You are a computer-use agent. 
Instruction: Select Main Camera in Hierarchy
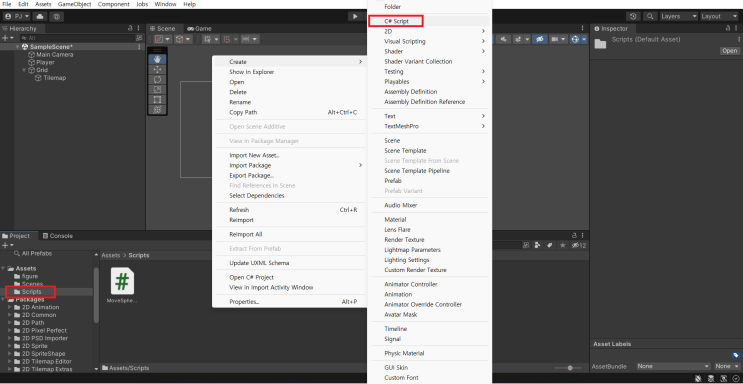(54, 55)
